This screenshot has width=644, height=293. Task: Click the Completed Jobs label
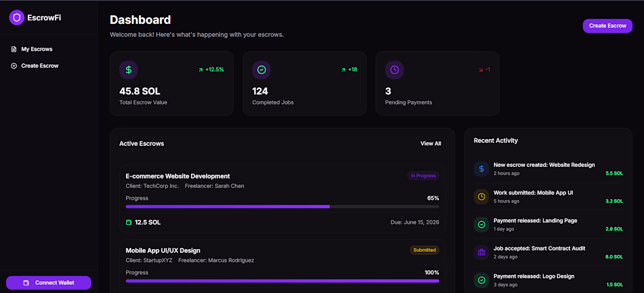coord(273,103)
